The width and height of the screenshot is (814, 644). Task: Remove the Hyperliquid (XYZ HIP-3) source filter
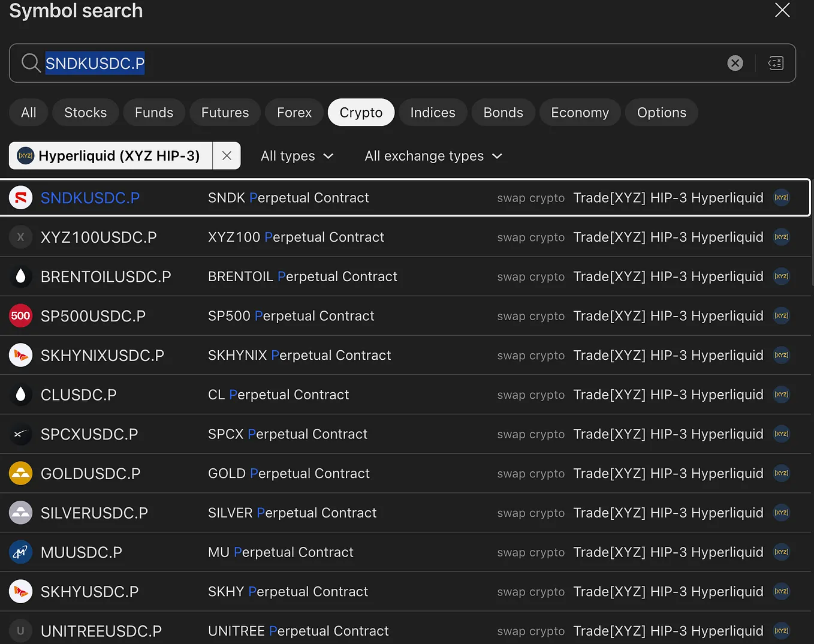click(227, 156)
